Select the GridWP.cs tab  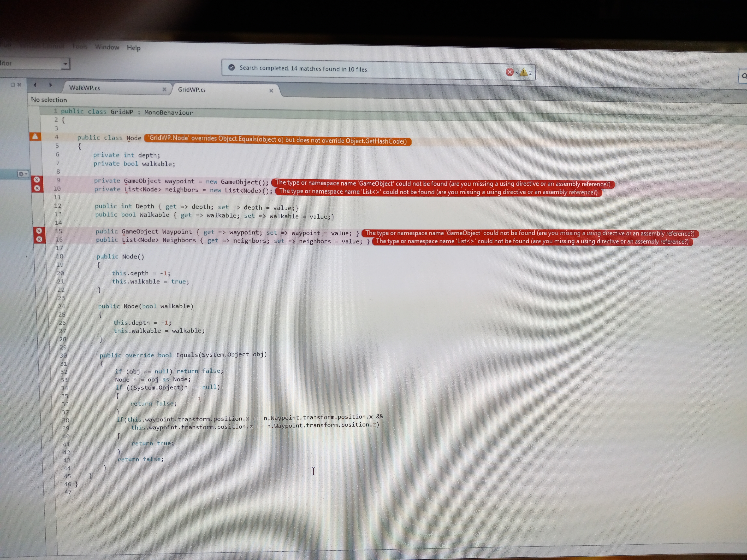click(x=192, y=89)
